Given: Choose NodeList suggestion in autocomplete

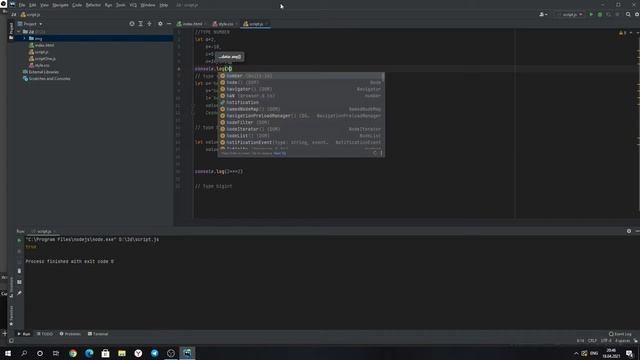Looking at the screenshot, I should (301, 136).
